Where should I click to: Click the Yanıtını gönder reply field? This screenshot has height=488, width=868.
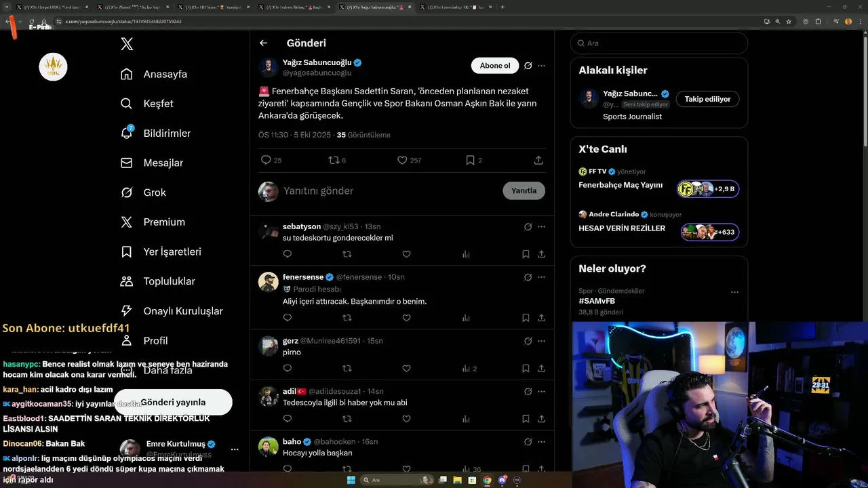click(x=390, y=190)
